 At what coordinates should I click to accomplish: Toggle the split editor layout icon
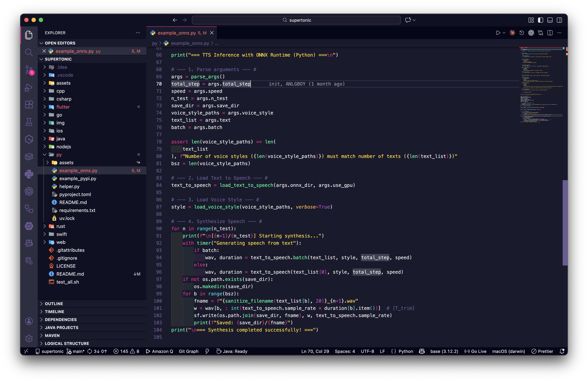550,33
